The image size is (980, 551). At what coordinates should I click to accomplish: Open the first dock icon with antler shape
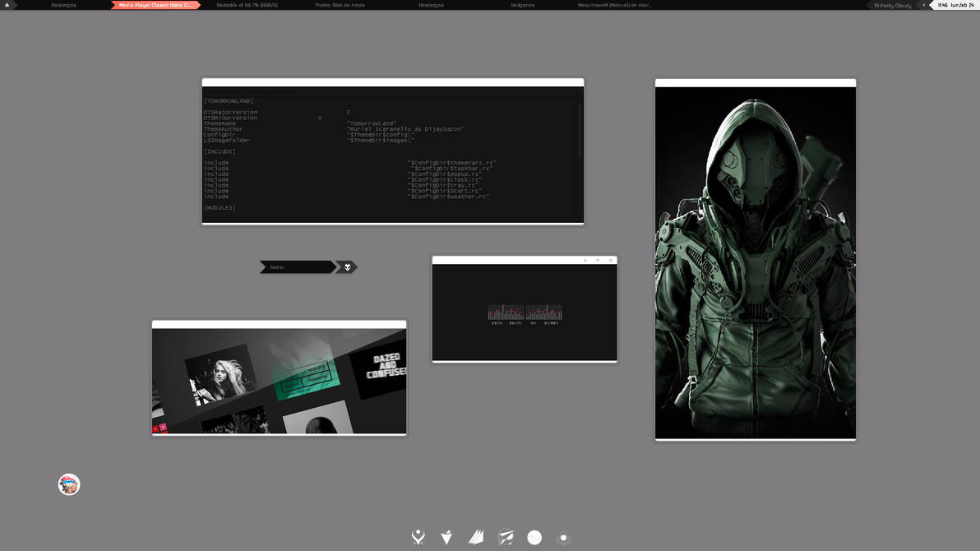[418, 537]
